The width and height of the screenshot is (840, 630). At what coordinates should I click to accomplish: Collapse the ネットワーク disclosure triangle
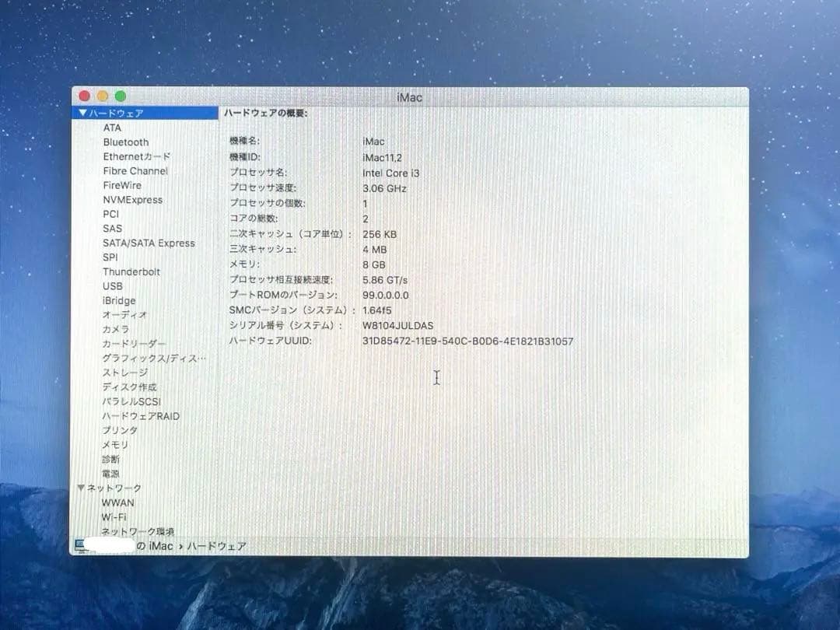pyautogui.click(x=81, y=488)
